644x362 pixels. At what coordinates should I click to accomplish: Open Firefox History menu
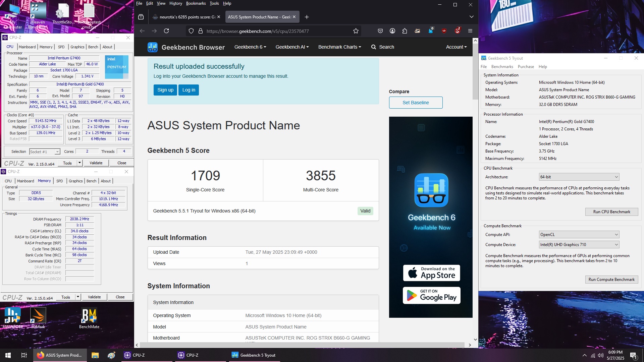point(176,3)
